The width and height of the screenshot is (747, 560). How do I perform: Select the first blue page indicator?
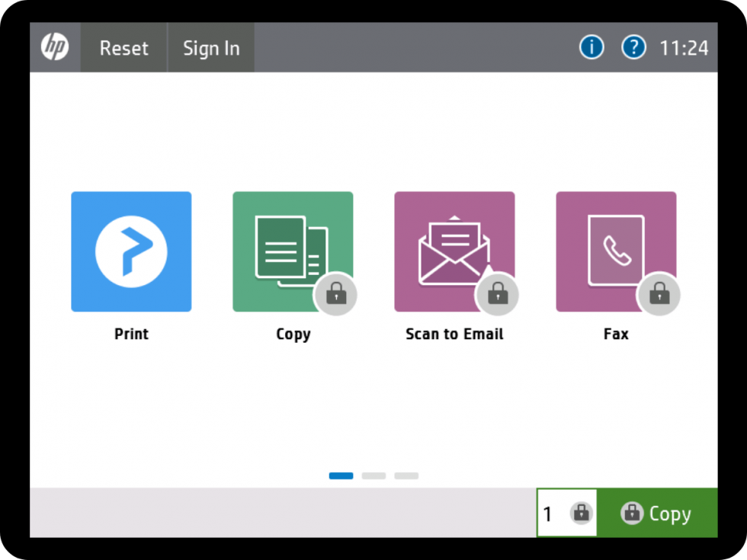pyautogui.click(x=341, y=476)
